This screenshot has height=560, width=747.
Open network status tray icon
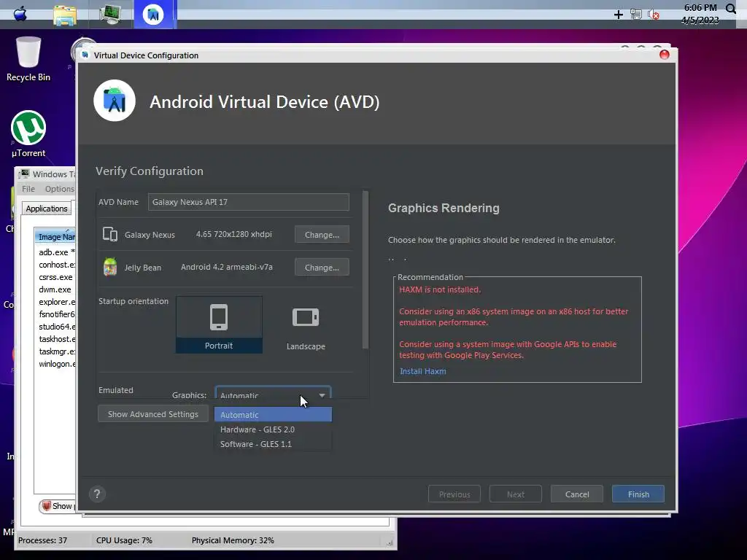pyautogui.click(x=636, y=15)
